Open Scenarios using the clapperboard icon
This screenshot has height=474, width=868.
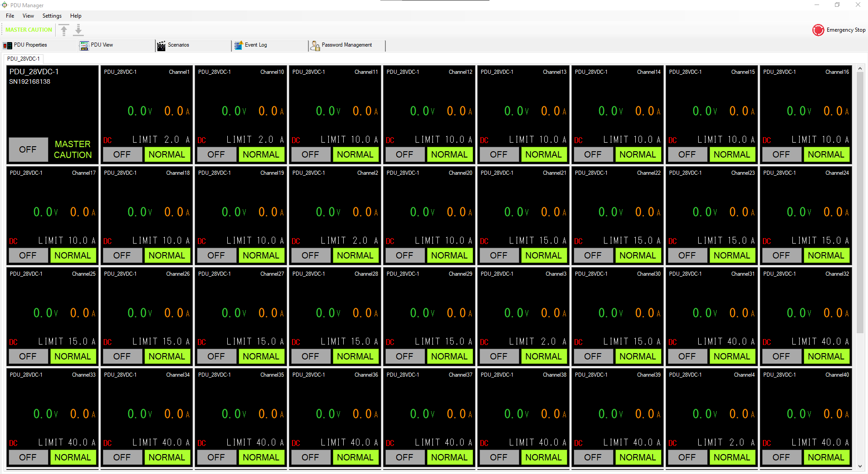(161, 45)
